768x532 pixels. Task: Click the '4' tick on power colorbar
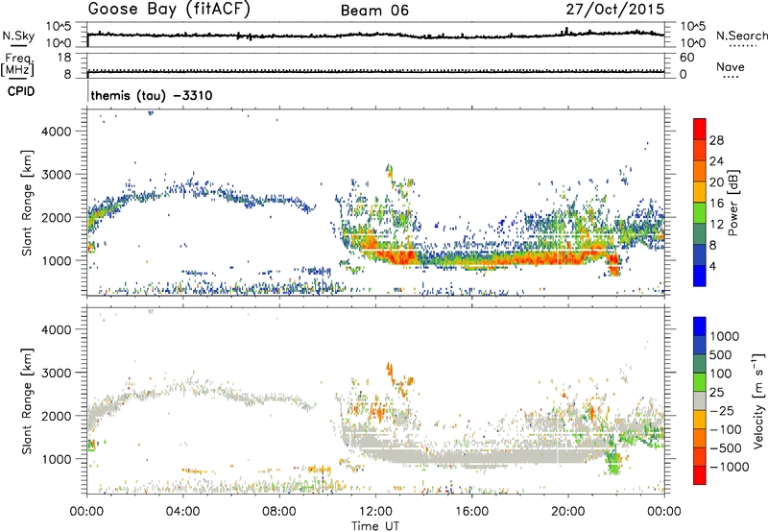click(x=712, y=266)
